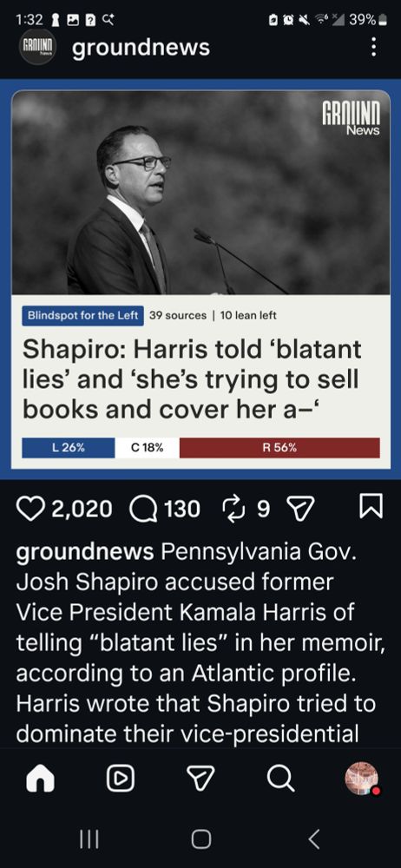Like the post with the heart icon

tap(32, 508)
